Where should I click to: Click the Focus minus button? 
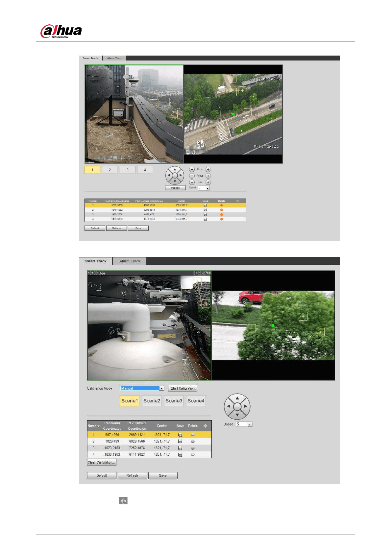coord(192,176)
